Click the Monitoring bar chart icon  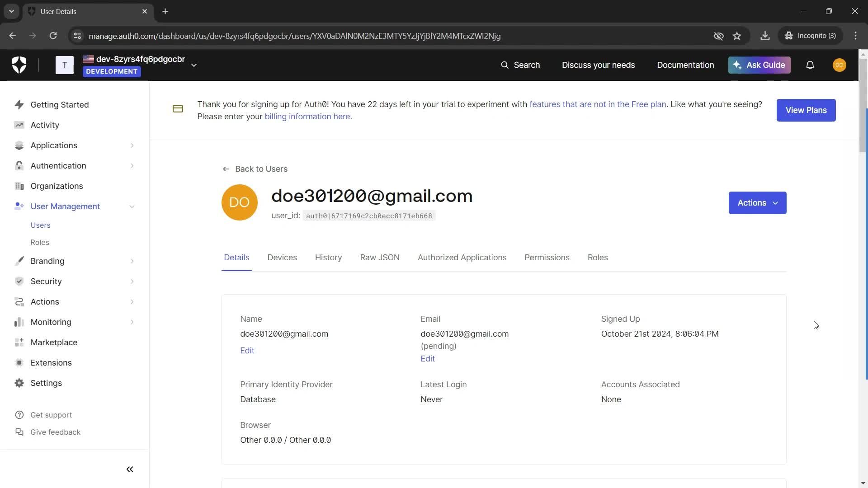click(19, 322)
